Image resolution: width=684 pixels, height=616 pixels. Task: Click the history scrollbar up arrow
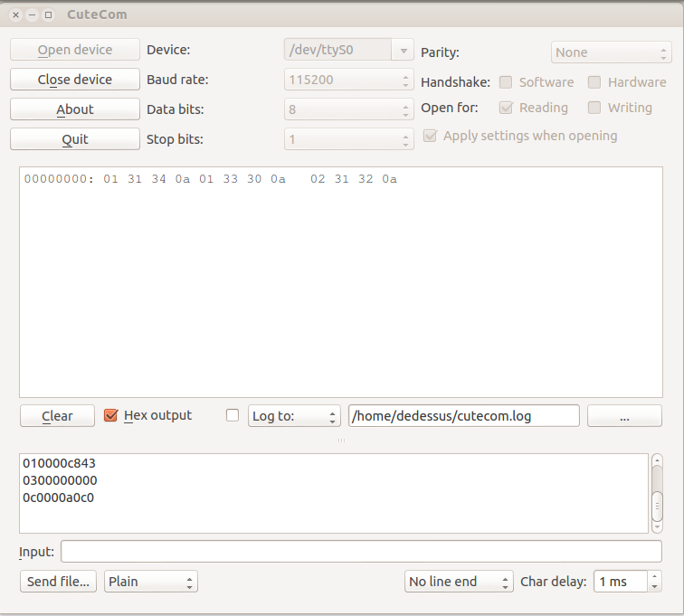(657, 460)
